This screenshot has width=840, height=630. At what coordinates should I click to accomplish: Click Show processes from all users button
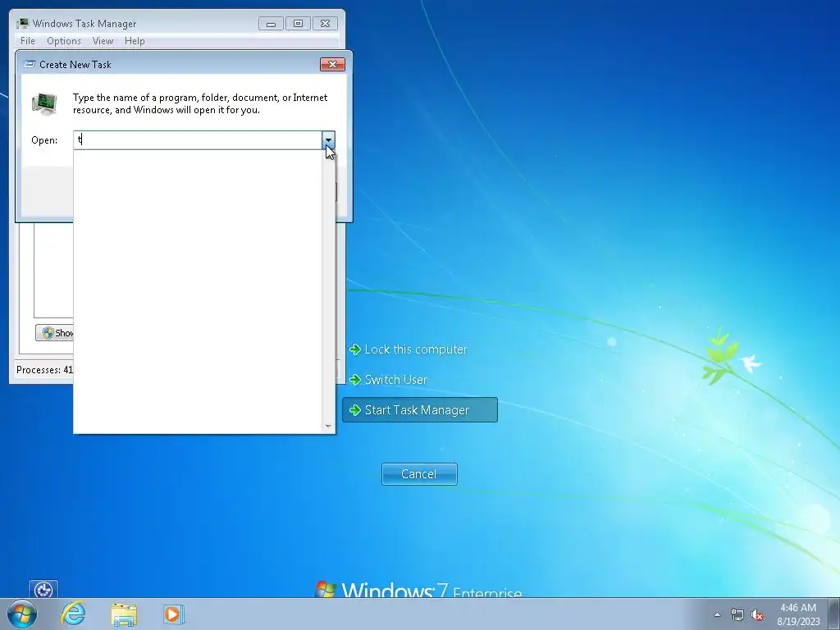(x=55, y=333)
